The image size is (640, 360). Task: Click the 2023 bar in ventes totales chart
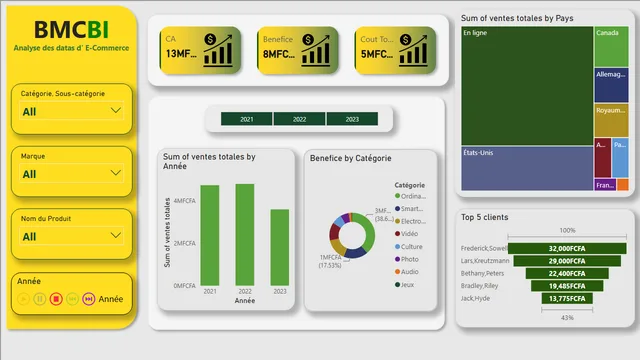[x=280, y=247]
